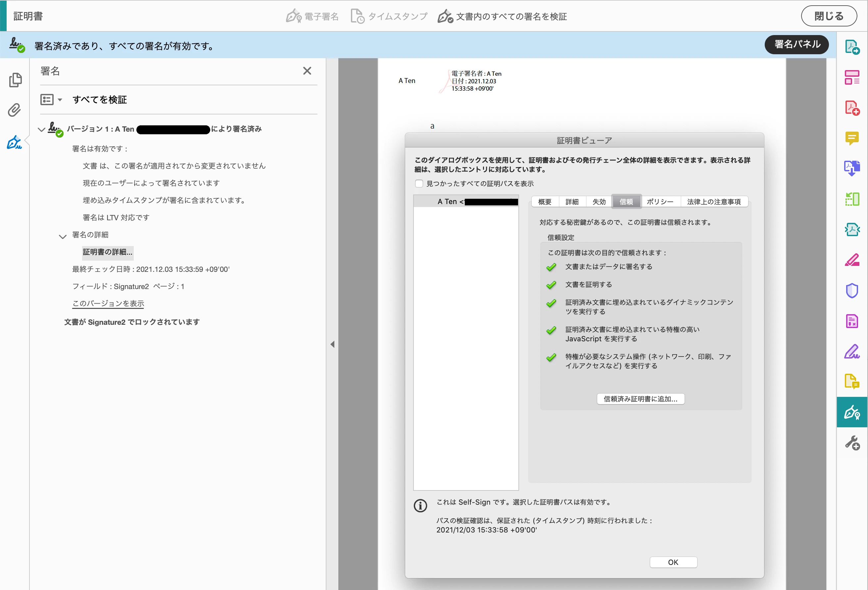Open the Comment tool in right sidebar
The height and width of the screenshot is (590, 868).
[x=851, y=138]
